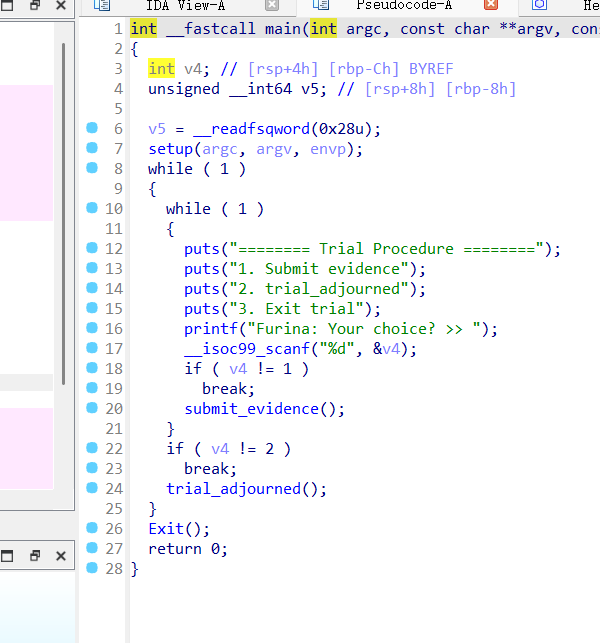Click the "2. trial_adjourned" string

point(319,289)
